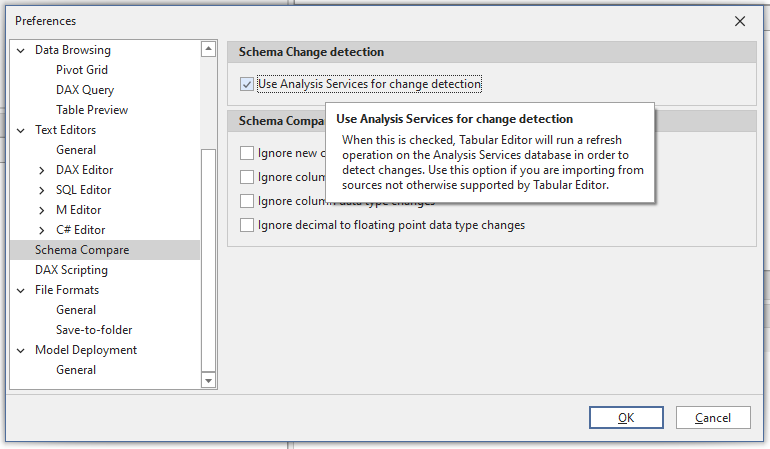
Task: Click the OK button
Action: tap(626, 417)
